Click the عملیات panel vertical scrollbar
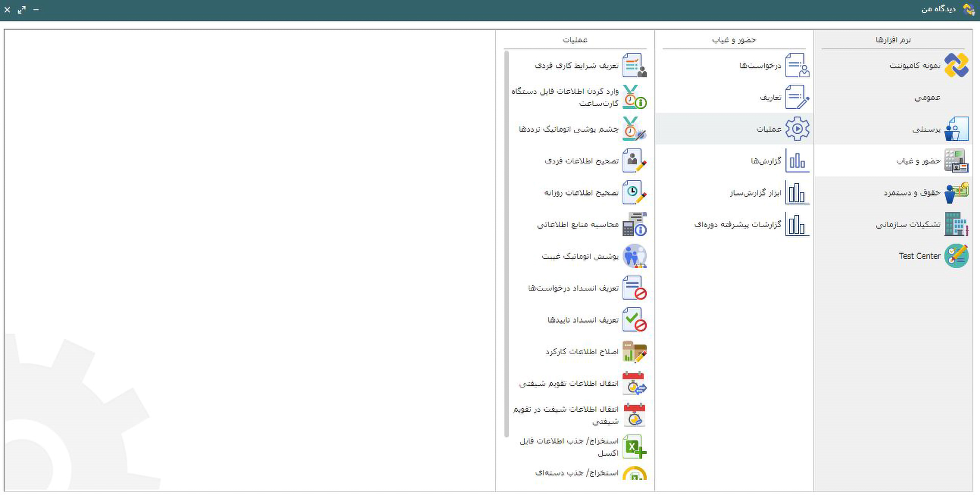The width and height of the screenshot is (980, 495). coord(506,244)
